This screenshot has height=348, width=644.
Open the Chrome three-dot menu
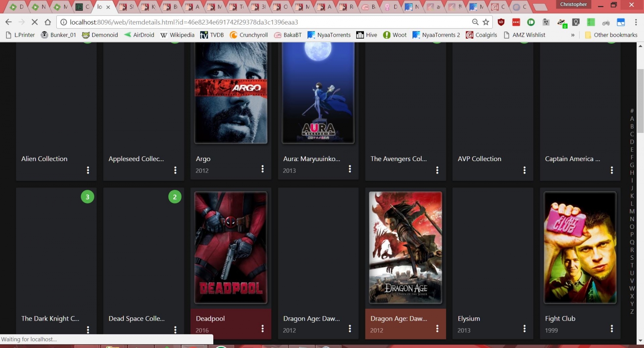[x=636, y=22]
